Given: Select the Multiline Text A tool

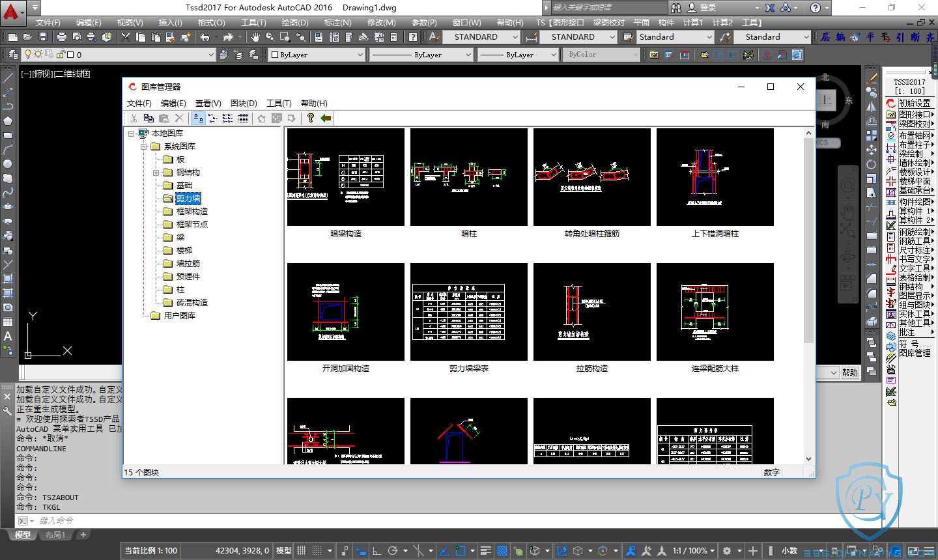Looking at the screenshot, I should point(8,337).
